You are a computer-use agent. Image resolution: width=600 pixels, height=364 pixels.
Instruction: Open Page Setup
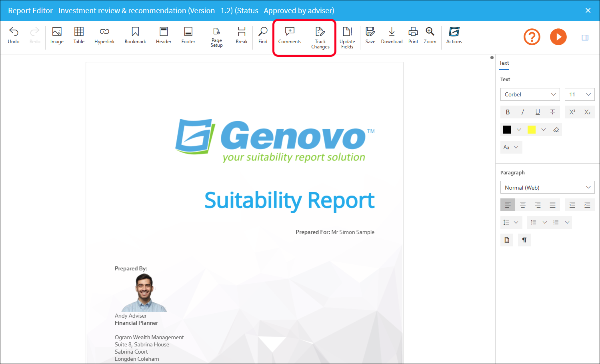coord(216,37)
